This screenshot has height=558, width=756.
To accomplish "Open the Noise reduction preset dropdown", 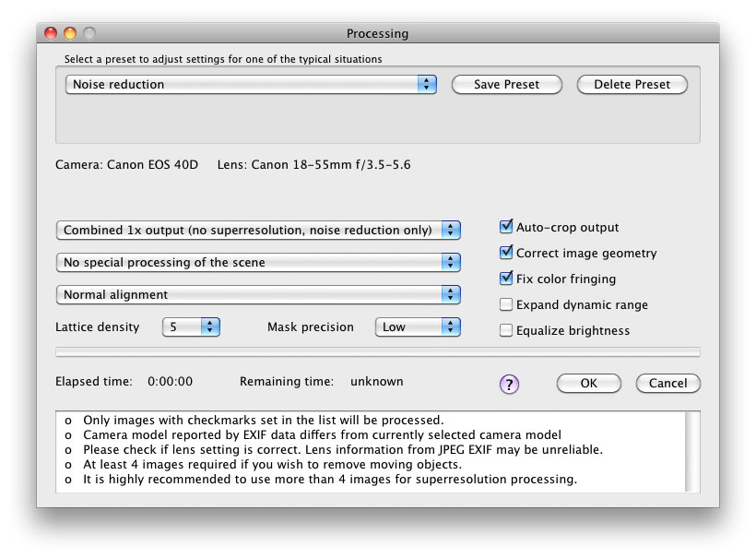I will (x=251, y=85).
